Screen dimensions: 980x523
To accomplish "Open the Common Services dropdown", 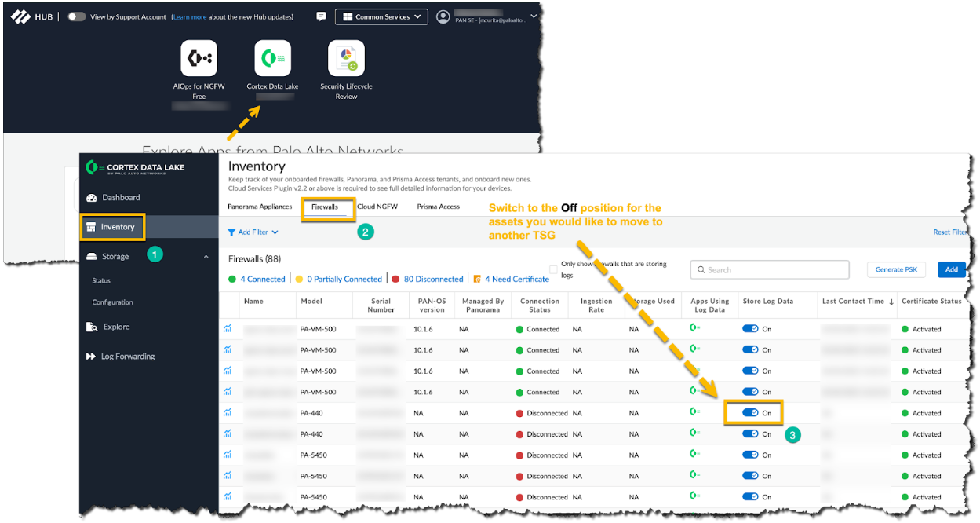I will pos(381,16).
